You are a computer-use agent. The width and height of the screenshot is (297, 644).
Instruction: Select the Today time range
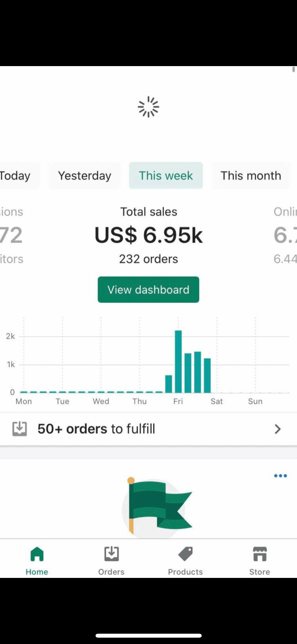pos(16,176)
